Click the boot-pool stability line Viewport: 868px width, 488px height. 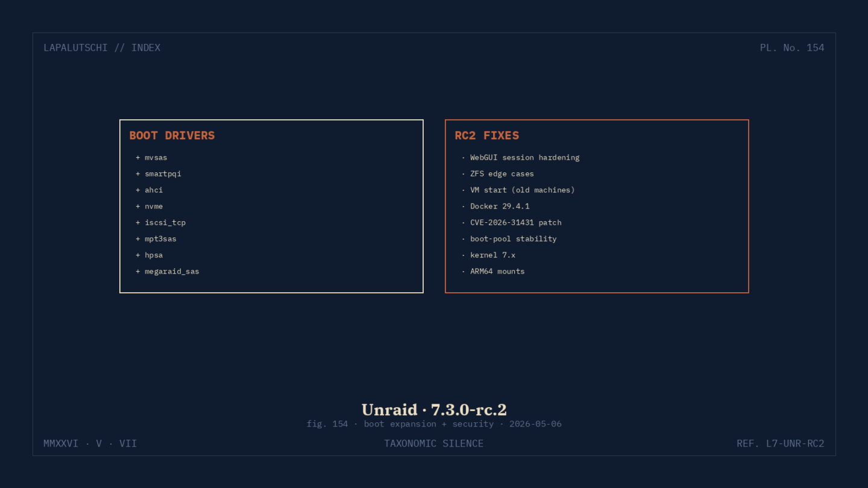click(x=509, y=239)
